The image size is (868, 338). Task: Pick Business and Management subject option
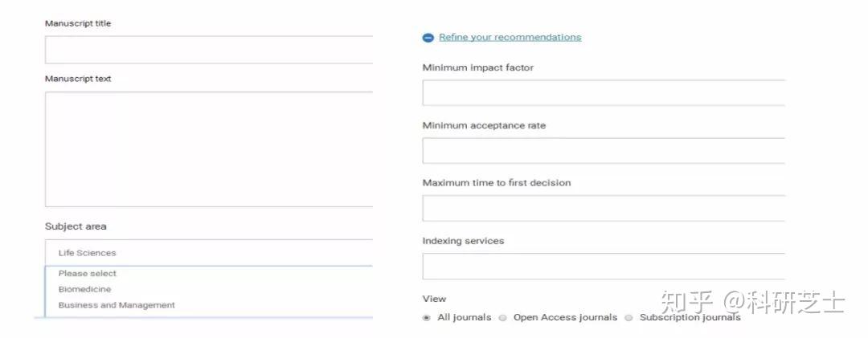117,305
